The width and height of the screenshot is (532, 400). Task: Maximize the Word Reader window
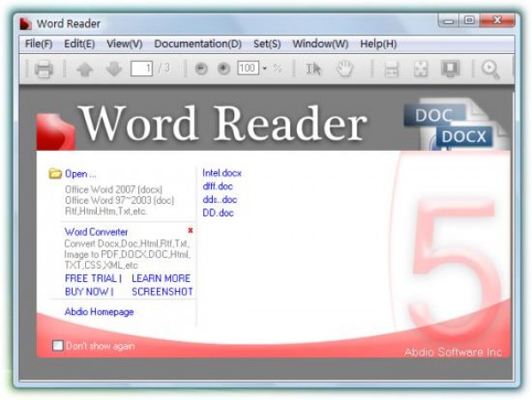(x=469, y=20)
